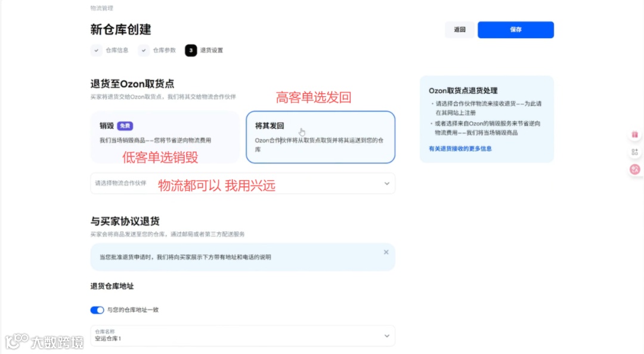Open the 仓库名称 空运仓库1 dropdown
The width and height of the screenshot is (644, 354).
pyautogui.click(x=243, y=335)
